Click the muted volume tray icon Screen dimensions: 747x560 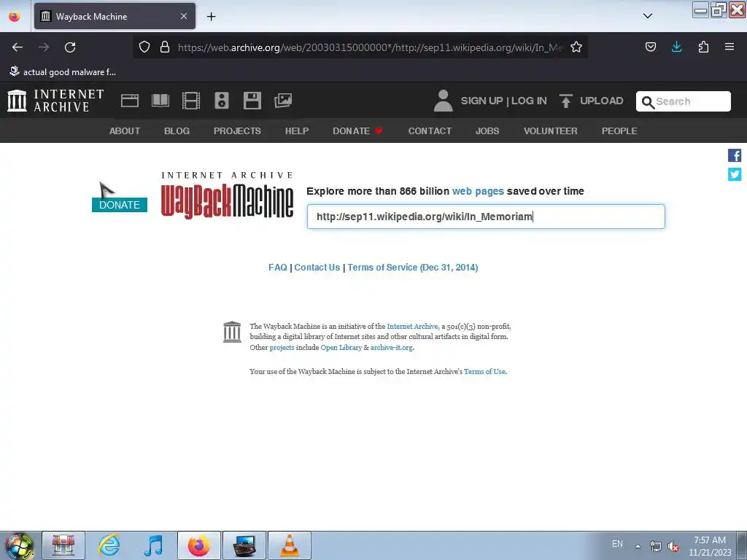tap(673, 546)
